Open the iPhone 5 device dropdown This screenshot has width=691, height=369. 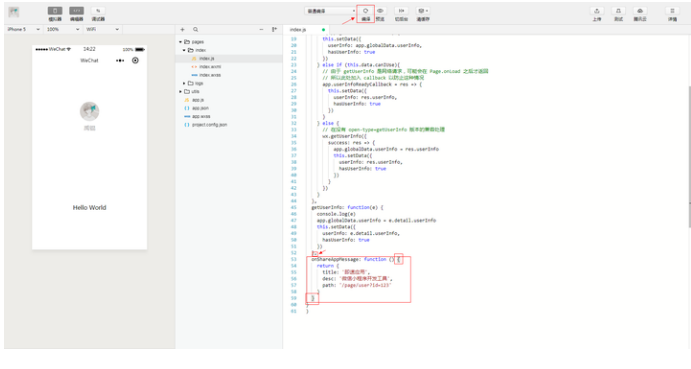(23, 30)
